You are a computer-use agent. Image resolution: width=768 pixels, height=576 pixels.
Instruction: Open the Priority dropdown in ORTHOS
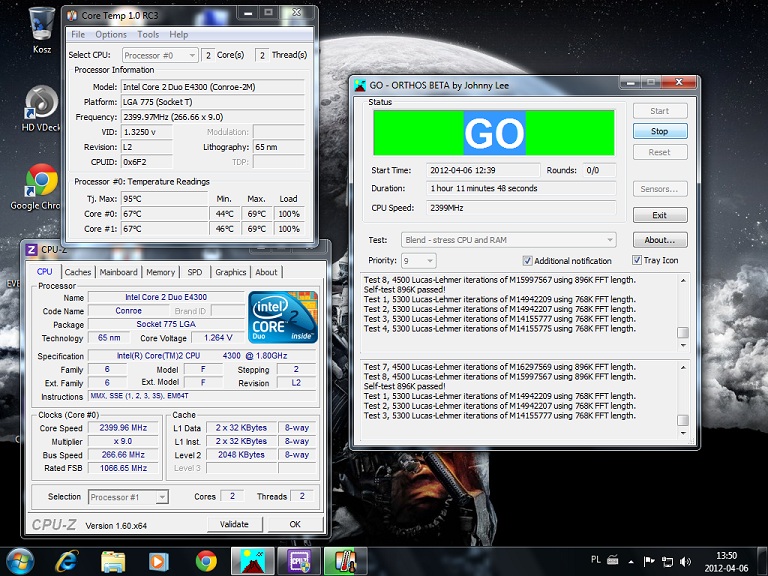419,261
